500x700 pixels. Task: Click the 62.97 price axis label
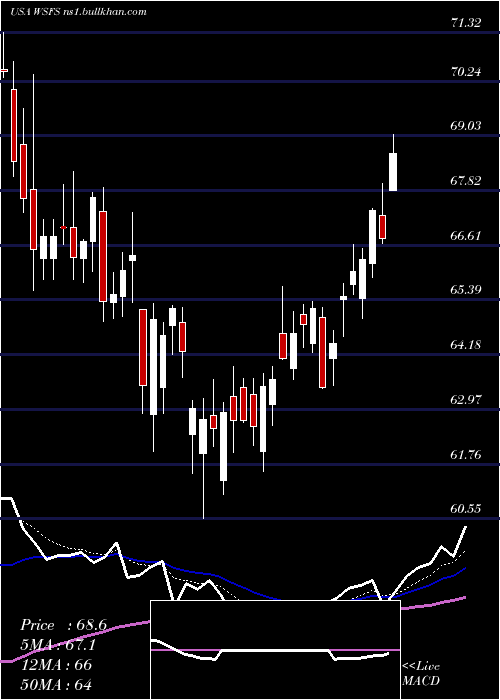(466, 400)
